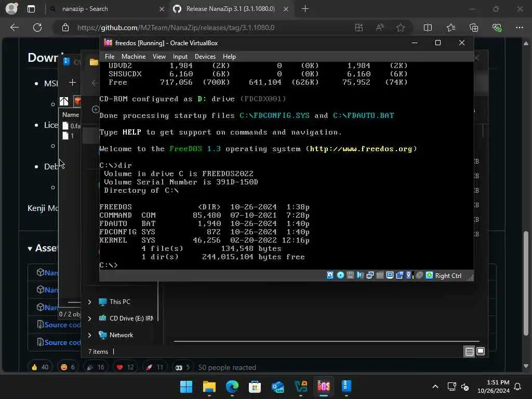The width and height of the screenshot is (532, 399).
Task: Toggle thumbs up reaction with 40 count
Action: pos(40,367)
